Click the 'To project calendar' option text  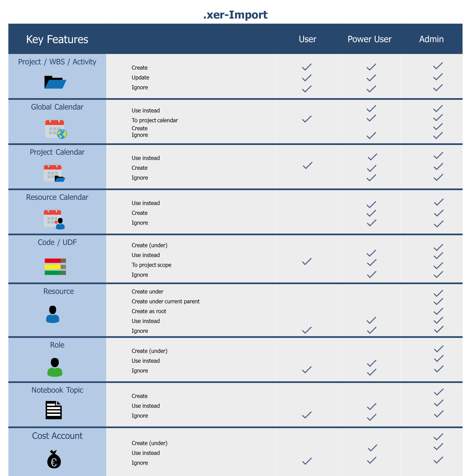(155, 120)
